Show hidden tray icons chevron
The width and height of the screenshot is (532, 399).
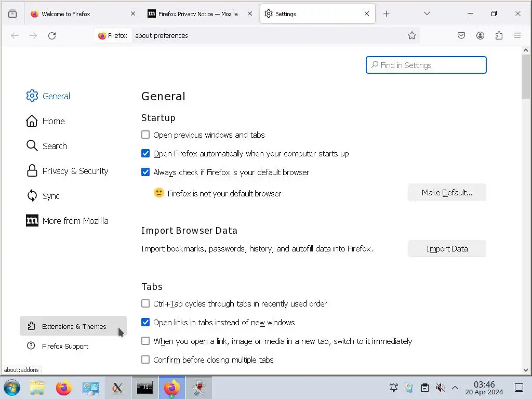(455, 388)
